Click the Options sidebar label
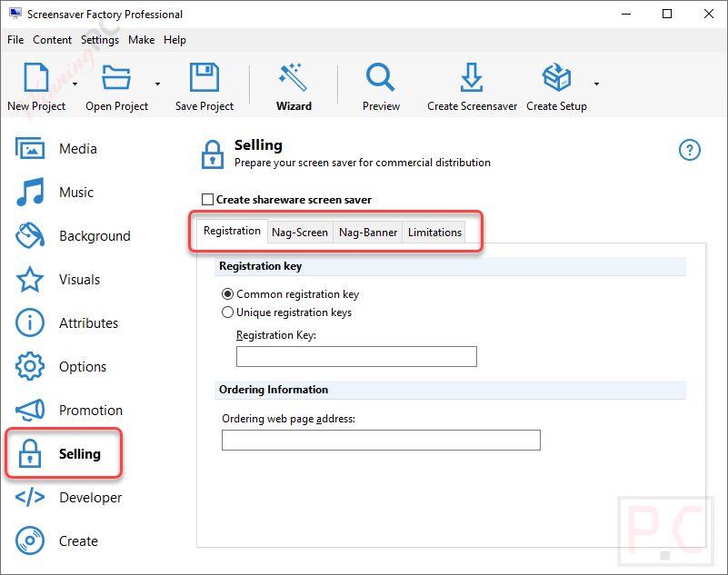 [x=83, y=367]
